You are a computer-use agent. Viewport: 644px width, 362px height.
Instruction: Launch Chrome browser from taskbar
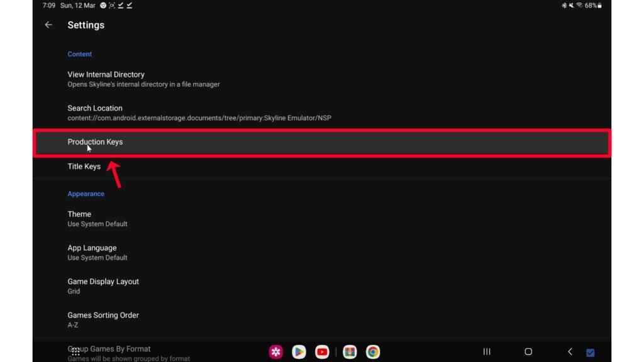tap(373, 352)
